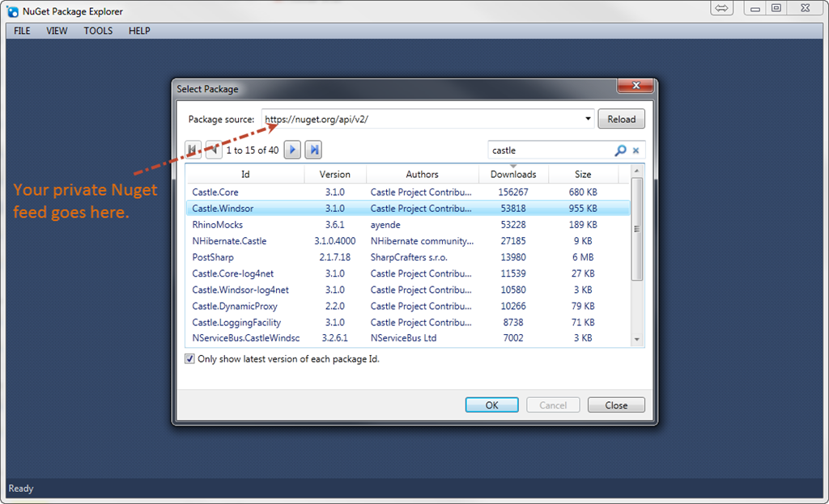Sort the list by Version column
This screenshot has height=504, width=829.
click(335, 174)
